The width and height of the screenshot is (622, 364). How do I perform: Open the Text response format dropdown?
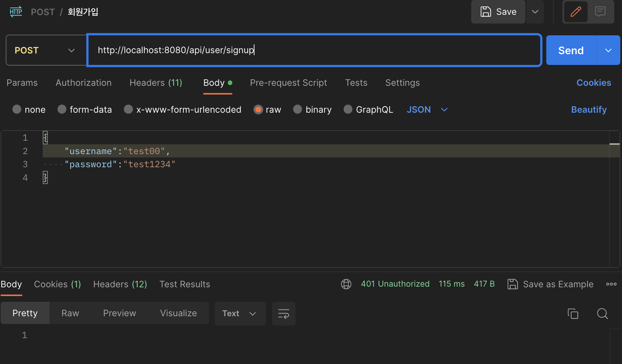240,314
